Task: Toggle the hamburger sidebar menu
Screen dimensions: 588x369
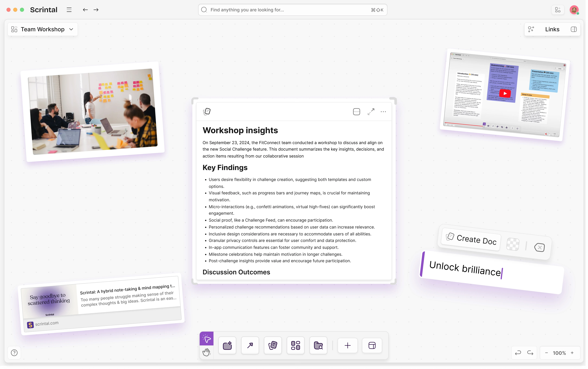Action: [69, 10]
